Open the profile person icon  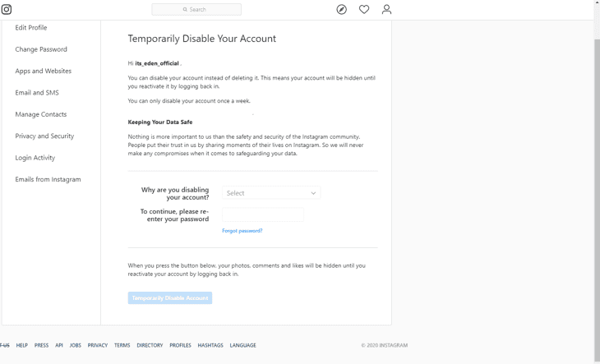click(386, 9)
